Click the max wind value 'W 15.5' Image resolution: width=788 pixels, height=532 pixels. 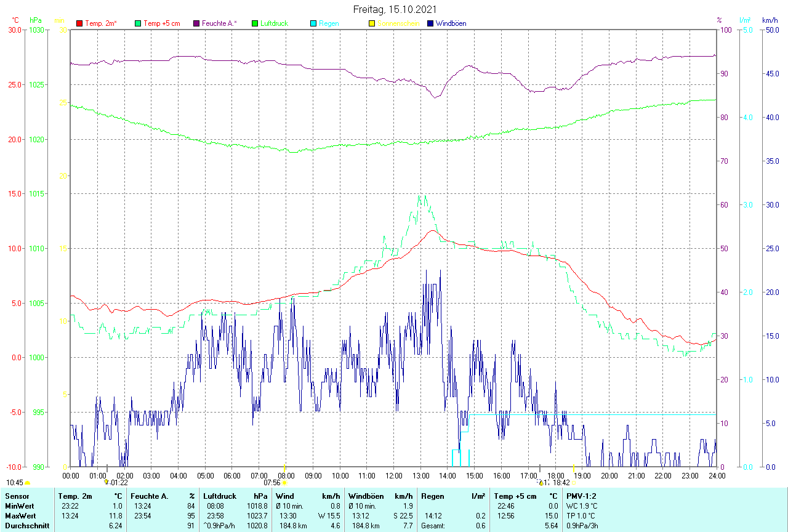coord(329,515)
